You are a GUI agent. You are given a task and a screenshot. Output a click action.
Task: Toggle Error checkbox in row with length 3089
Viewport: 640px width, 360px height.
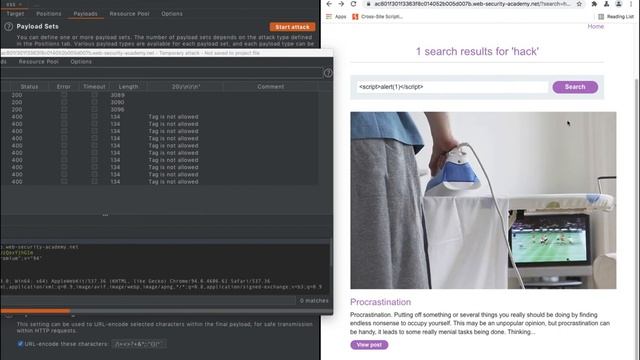click(x=64, y=95)
